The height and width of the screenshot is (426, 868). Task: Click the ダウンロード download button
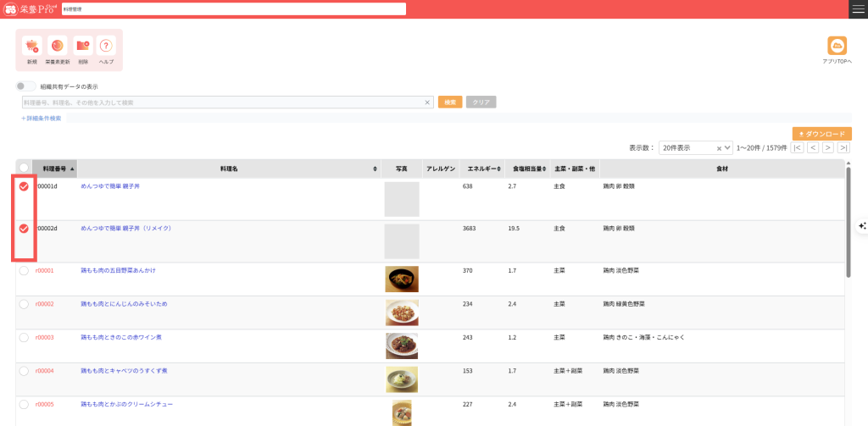[x=821, y=134]
